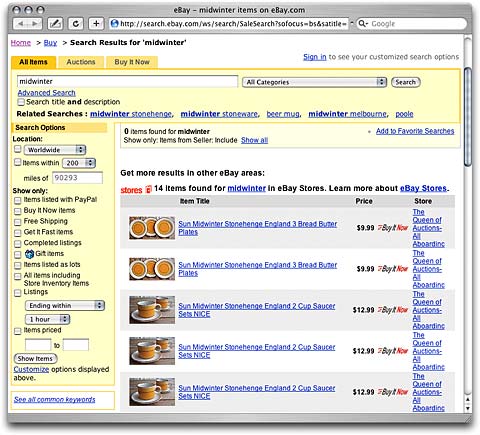Open the midwinter melbourne related search
This screenshot has width=480, height=435.
pos(347,114)
